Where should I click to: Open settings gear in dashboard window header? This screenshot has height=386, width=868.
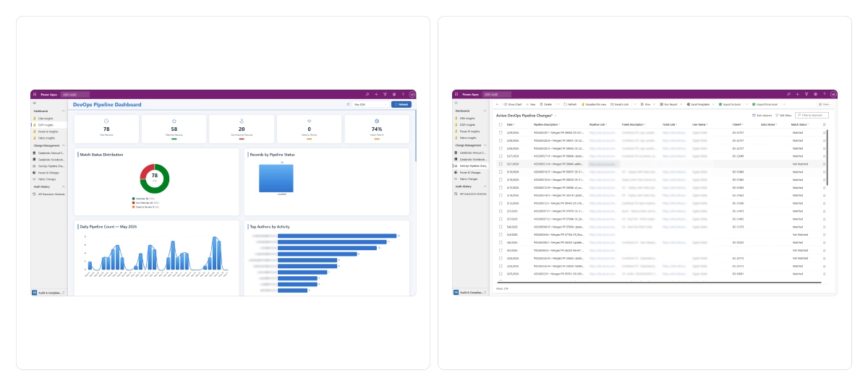pos(394,94)
